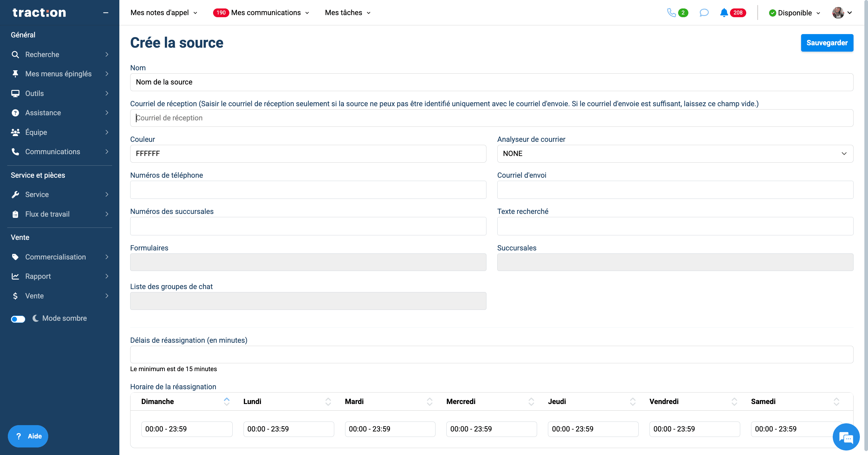Click the user avatar picture

[x=838, y=13]
